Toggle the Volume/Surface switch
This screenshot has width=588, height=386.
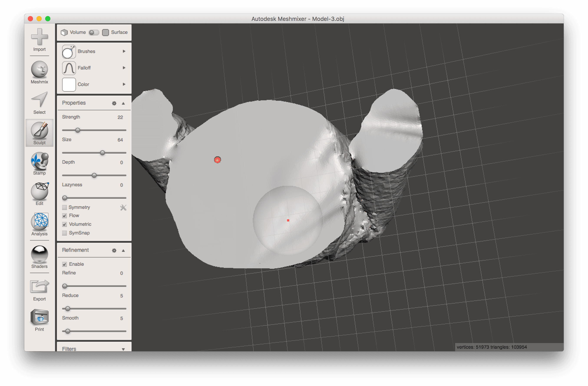point(94,33)
